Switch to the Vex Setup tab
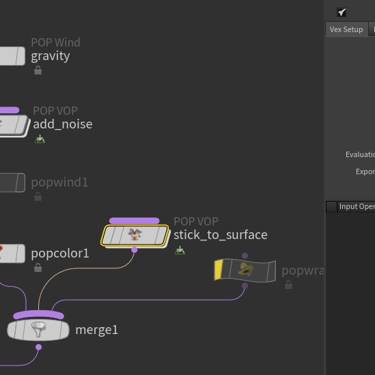Screen dimensions: 375x375 (346, 29)
